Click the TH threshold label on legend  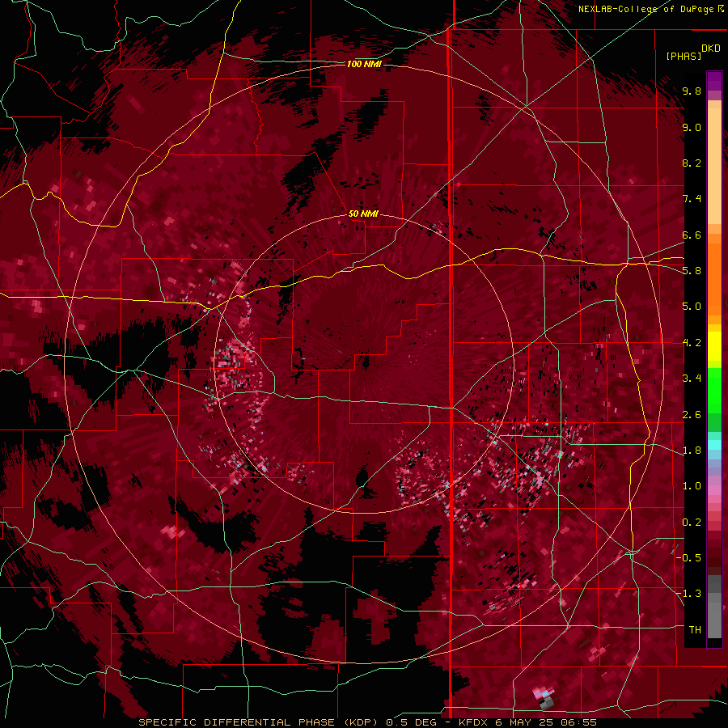coord(695,630)
